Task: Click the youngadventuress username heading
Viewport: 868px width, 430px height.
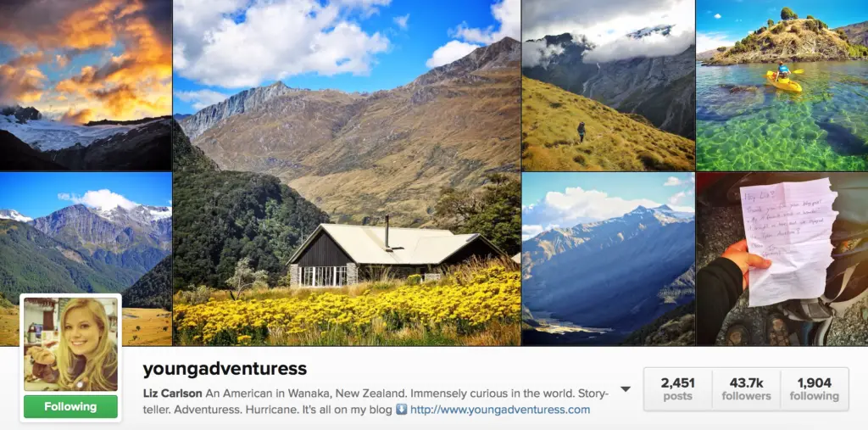Action: coord(225,369)
